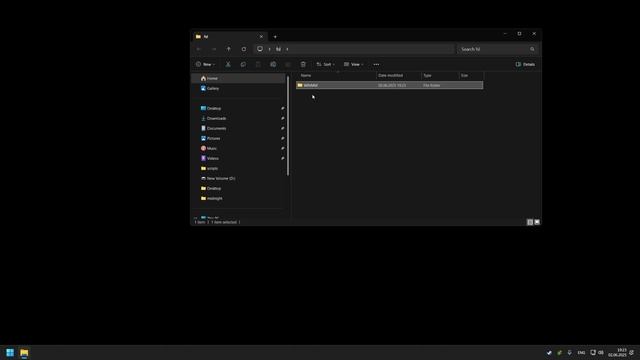Click File Explorer on the taskbar

24,352
